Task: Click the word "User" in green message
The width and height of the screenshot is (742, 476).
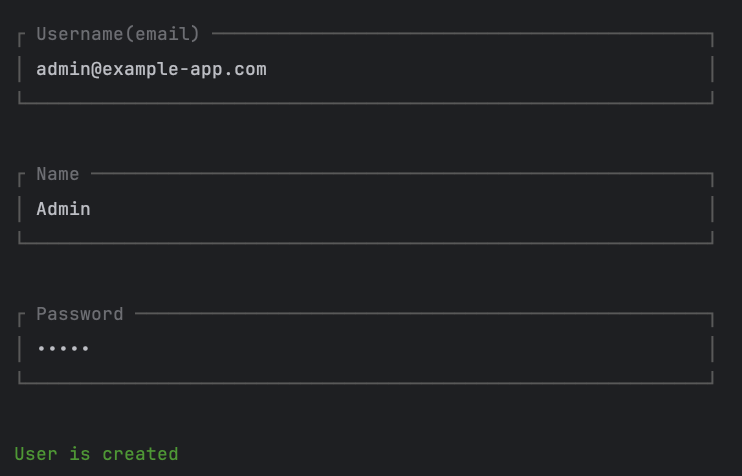Action: [x=36, y=454]
